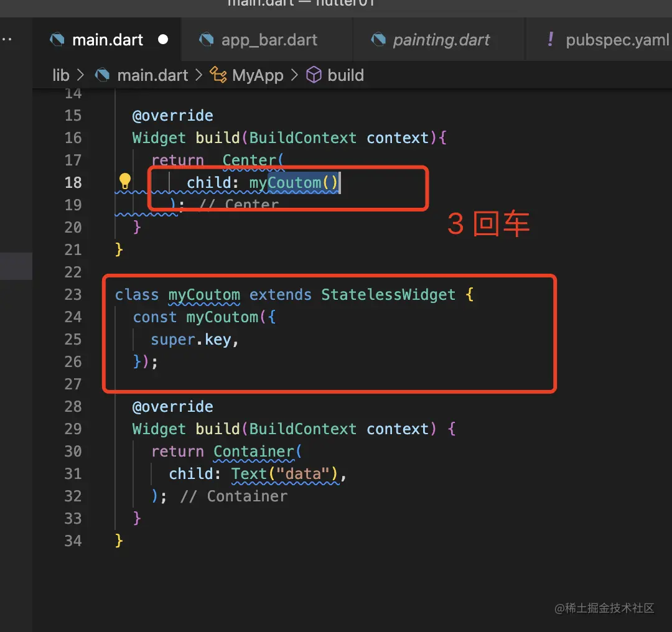Click 'Container(' on line 30
This screenshot has width=672, height=632.
point(258,452)
